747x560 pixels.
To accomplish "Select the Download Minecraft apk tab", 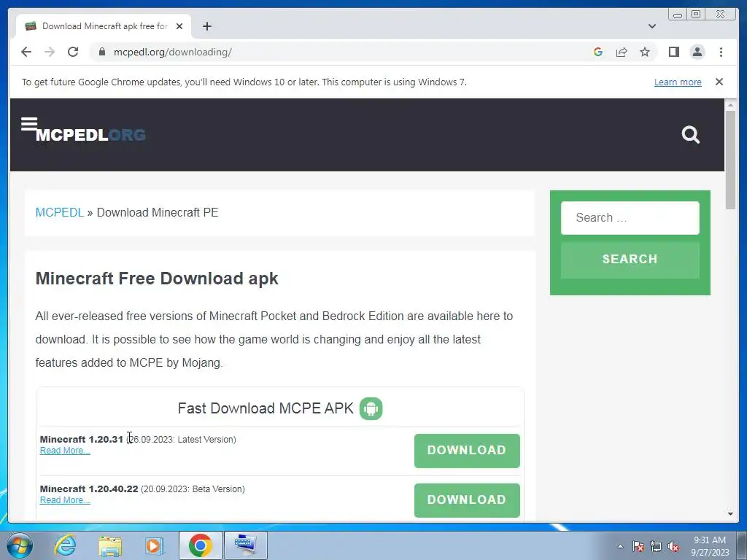I will coord(104,26).
